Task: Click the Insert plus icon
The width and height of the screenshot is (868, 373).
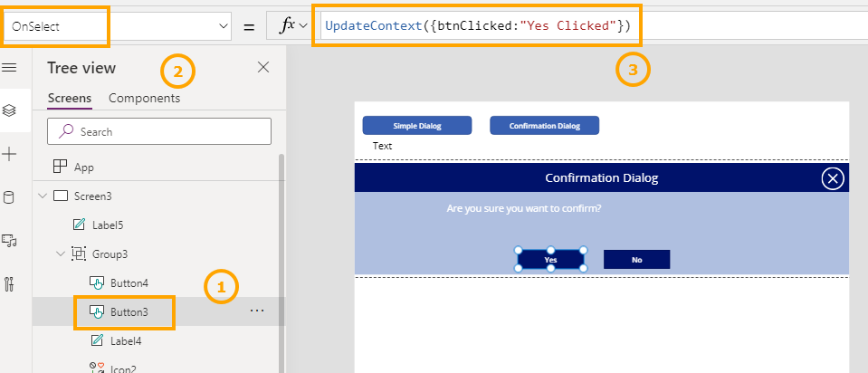Action: (x=10, y=154)
